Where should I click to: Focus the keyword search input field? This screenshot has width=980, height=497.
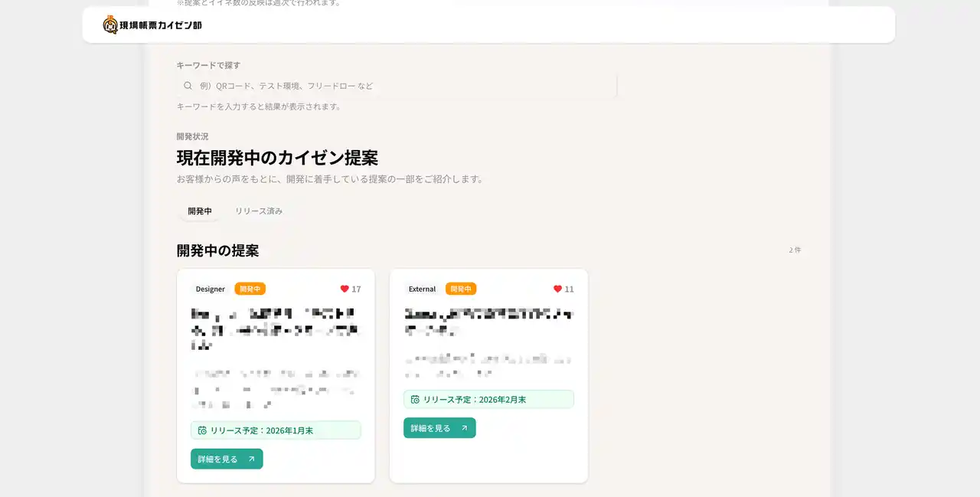coord(398,86)
